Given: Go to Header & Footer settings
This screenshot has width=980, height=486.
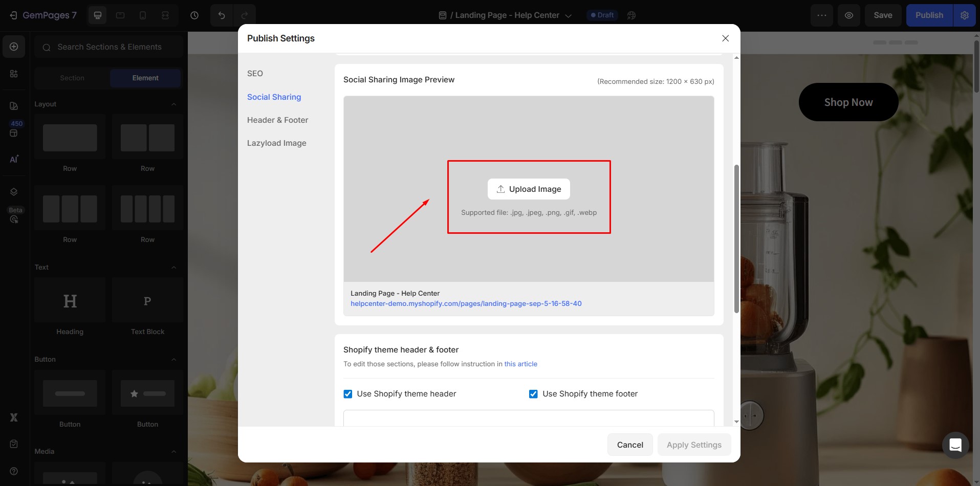Looking at the screenshot, I should [277, 120].
